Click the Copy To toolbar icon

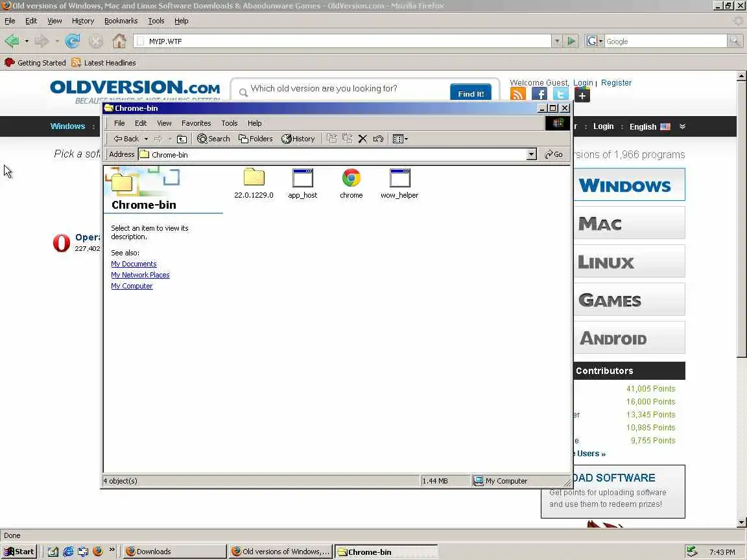(x=348, y=139)
